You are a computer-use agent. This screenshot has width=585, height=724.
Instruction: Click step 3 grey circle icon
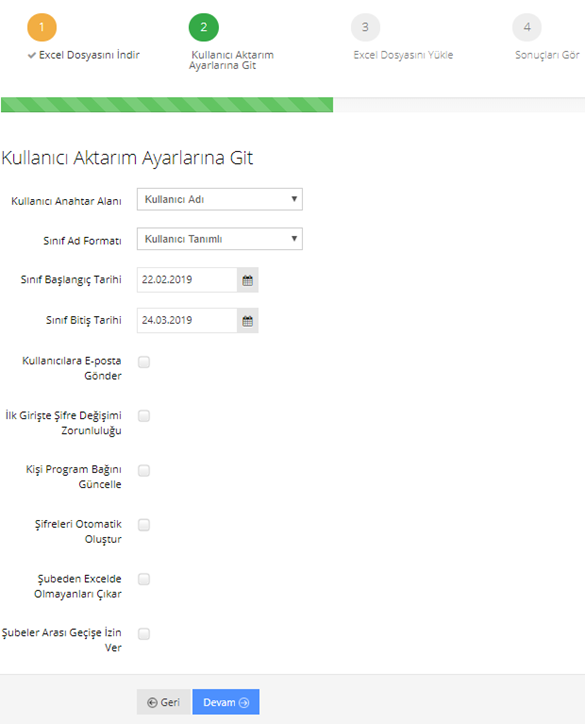pyautogui.click(x=365, y=27)
